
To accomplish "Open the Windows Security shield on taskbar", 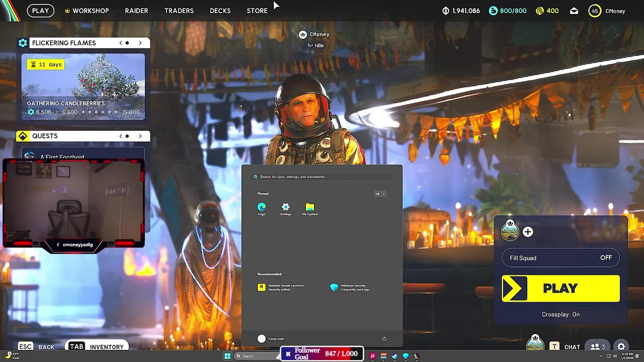I will pyautogui.click(x=406, y=356).
